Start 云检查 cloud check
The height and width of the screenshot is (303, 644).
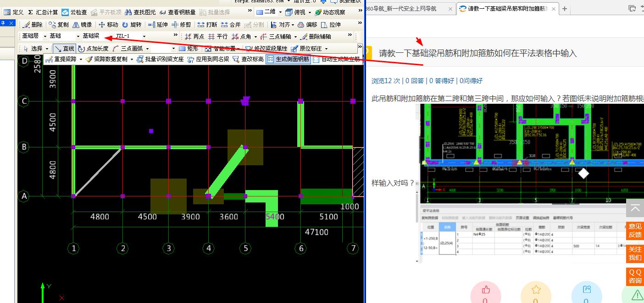point(74,12)
